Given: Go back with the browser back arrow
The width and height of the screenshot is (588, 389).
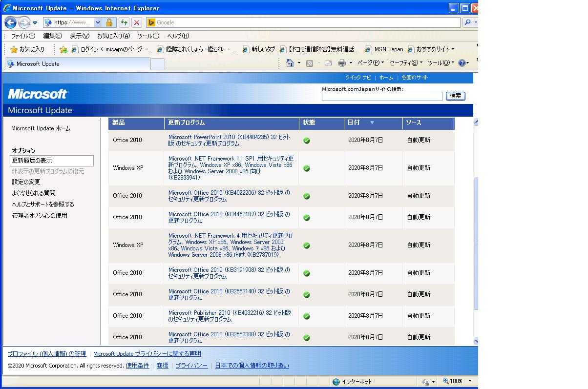Looking at the screenshot, I should [11, 22].
